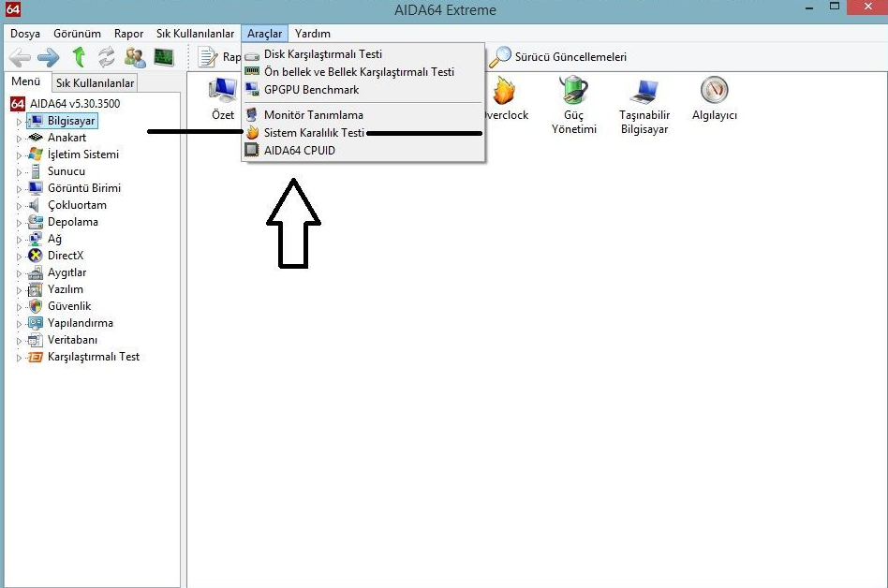
Task: Click the Ağ network icon
Action: 35,239
